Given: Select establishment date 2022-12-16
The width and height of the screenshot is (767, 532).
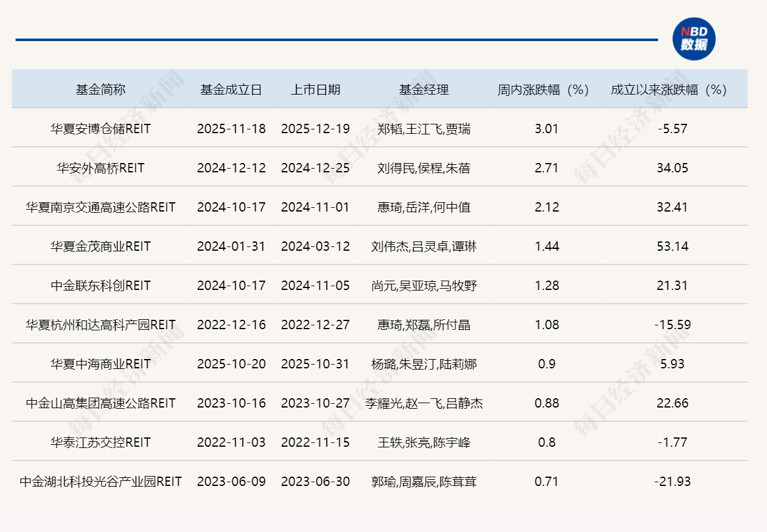Looking at the screenshot, I should 231,325.
